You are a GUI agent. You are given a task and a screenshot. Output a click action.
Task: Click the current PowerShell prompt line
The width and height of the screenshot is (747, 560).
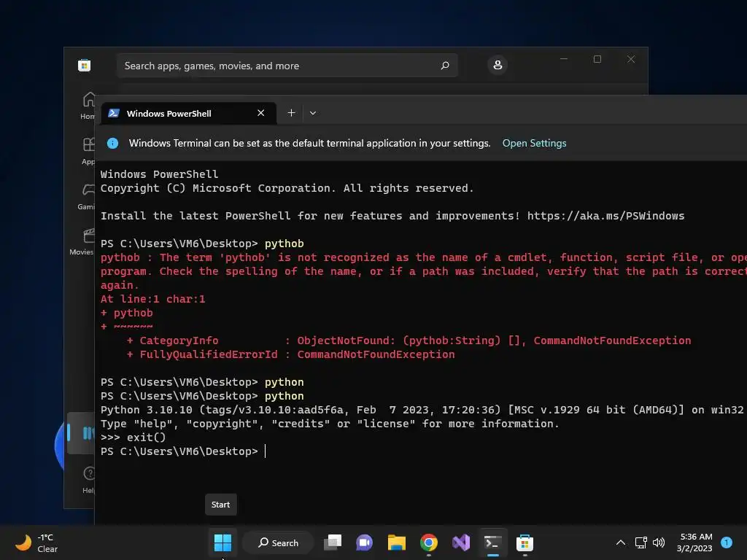(183, 451)
